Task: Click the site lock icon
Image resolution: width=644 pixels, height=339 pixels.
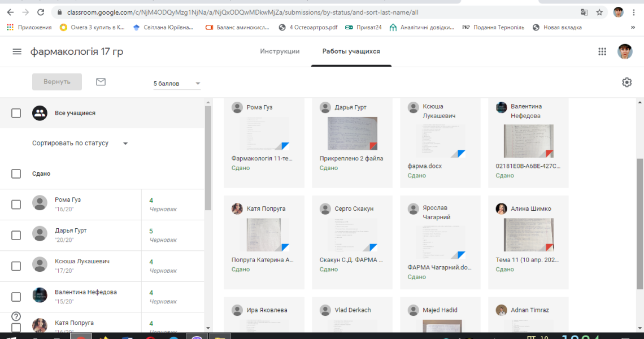Action: (59, 12)
